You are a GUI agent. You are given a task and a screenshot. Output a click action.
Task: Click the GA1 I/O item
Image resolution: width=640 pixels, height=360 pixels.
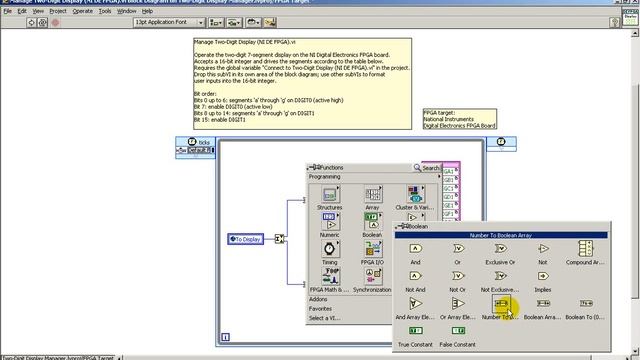[x=451, y=171]
